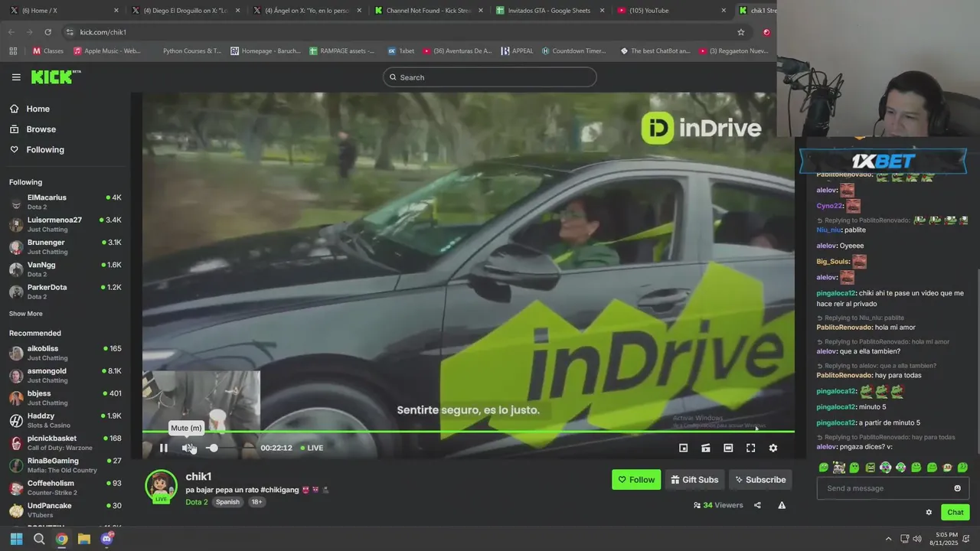Open recommended channel bbjess
The image size is (980, 551).
pyautogui.click(x=65, y=398)
